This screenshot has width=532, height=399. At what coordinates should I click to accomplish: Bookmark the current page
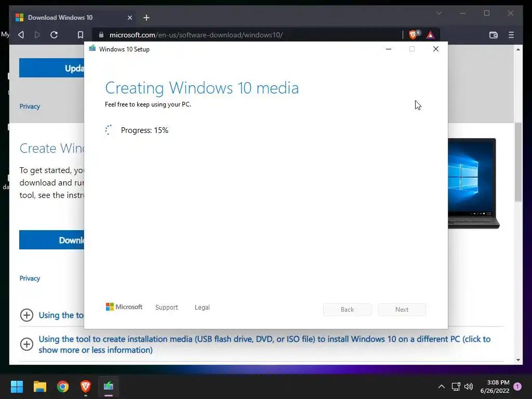pos(81,35)
